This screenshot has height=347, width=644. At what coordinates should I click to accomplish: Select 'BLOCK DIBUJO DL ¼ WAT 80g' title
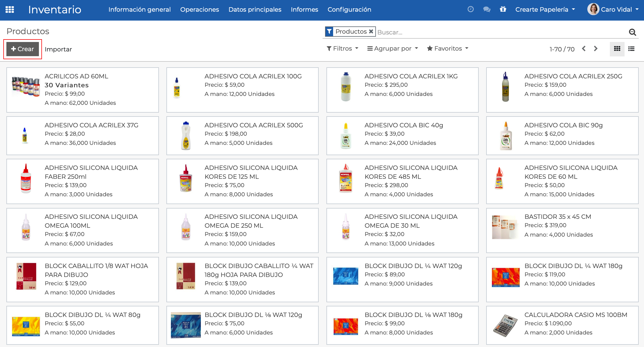click(93, 315)
